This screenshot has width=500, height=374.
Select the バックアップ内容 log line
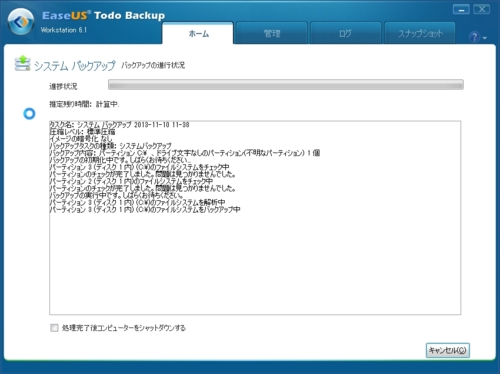(185, 153)
